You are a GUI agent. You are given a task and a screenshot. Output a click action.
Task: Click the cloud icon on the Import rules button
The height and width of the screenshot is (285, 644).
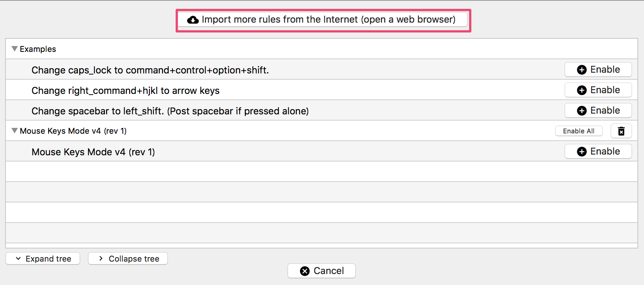[194, 19]
